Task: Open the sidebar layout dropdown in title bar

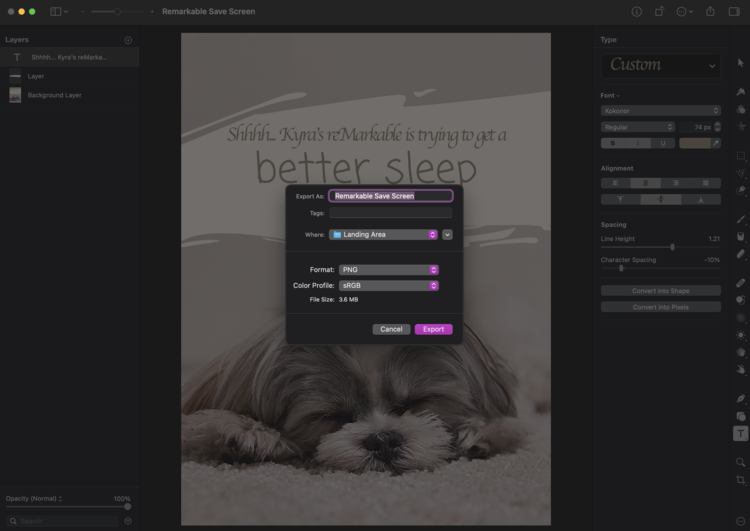Action: pos(59,11)
